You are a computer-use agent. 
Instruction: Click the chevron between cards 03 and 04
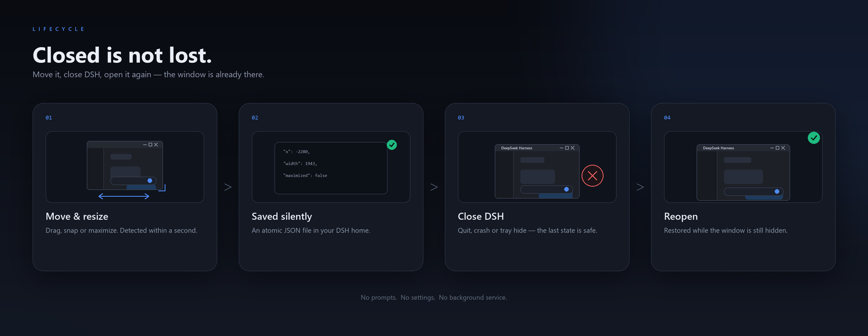640,187
